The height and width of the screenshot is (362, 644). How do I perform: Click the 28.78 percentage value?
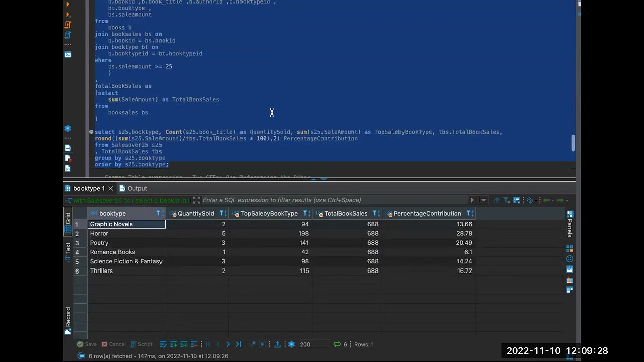464,233
